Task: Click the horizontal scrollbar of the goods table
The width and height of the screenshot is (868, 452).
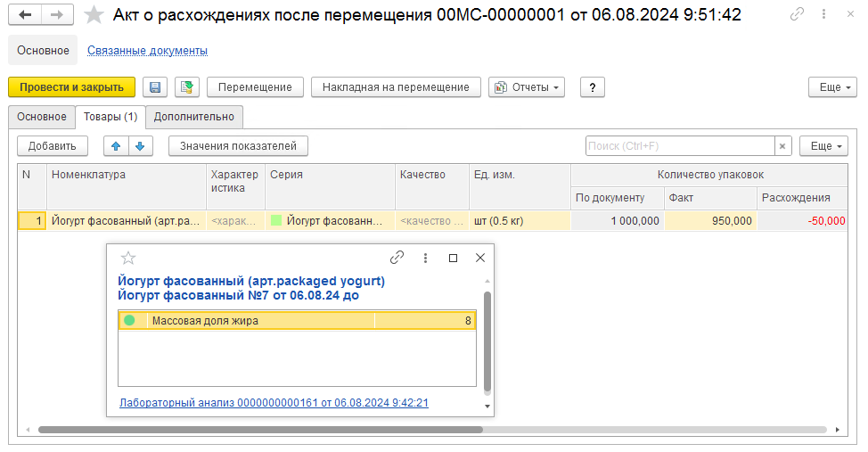Action: click(x=260, y=430)
